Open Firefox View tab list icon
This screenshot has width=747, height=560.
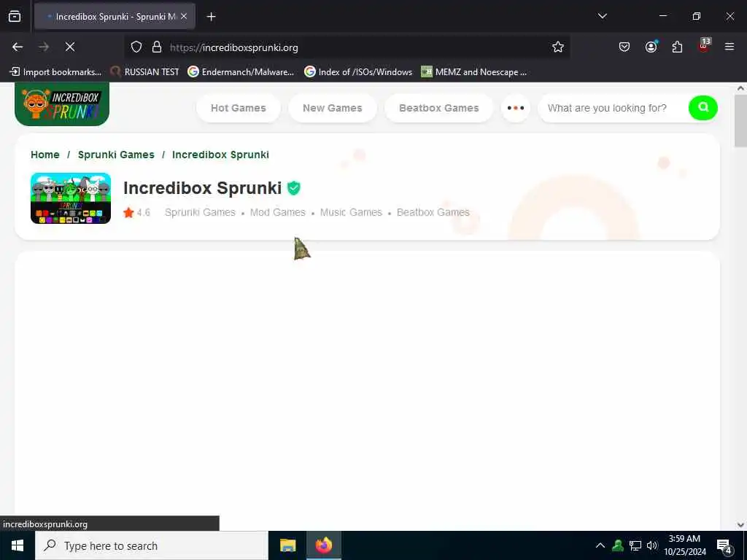tap(15, 16)
